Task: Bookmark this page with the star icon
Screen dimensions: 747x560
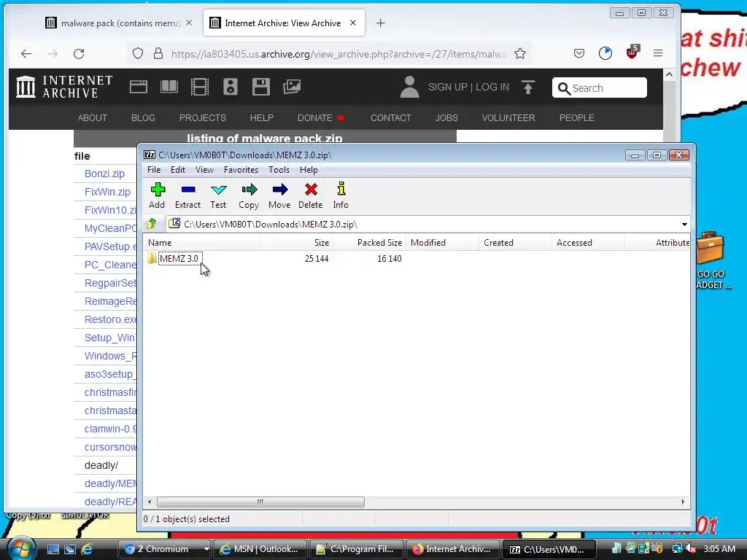Action: pyautogui.click(x=520, y=54)
